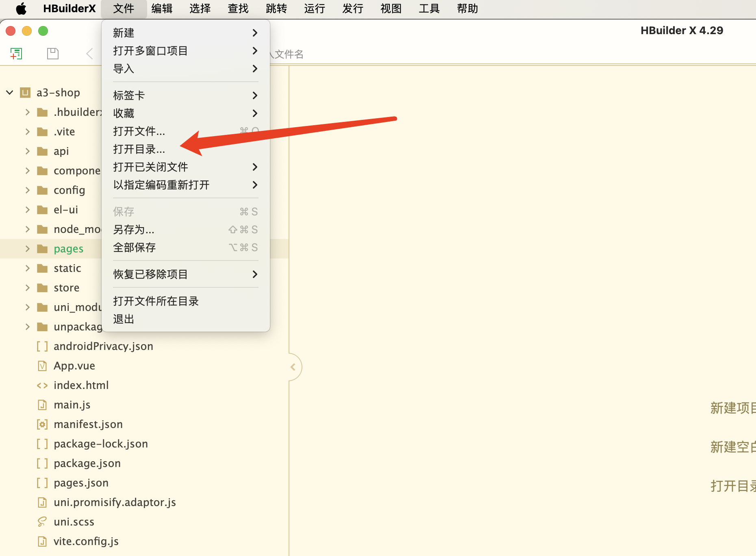
Task: Select 另存为... menu entry
Action: [x=186, y=230]
